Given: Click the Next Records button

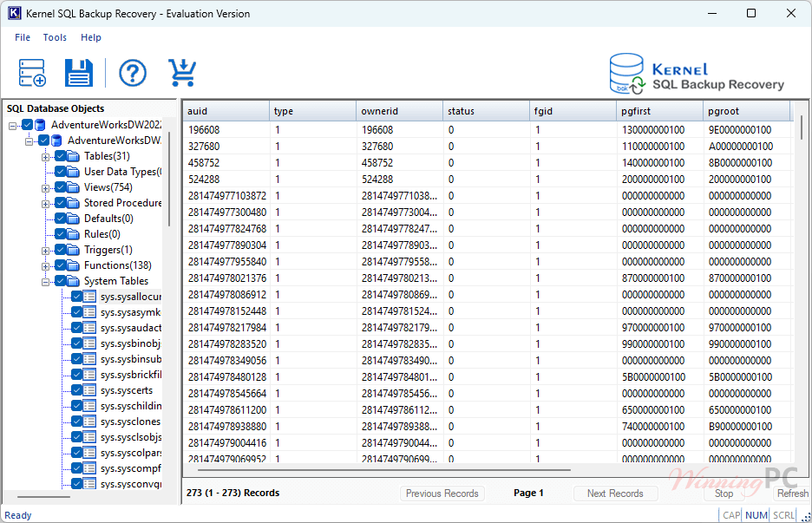Looking at the screenshot, I should pos(616,493).
